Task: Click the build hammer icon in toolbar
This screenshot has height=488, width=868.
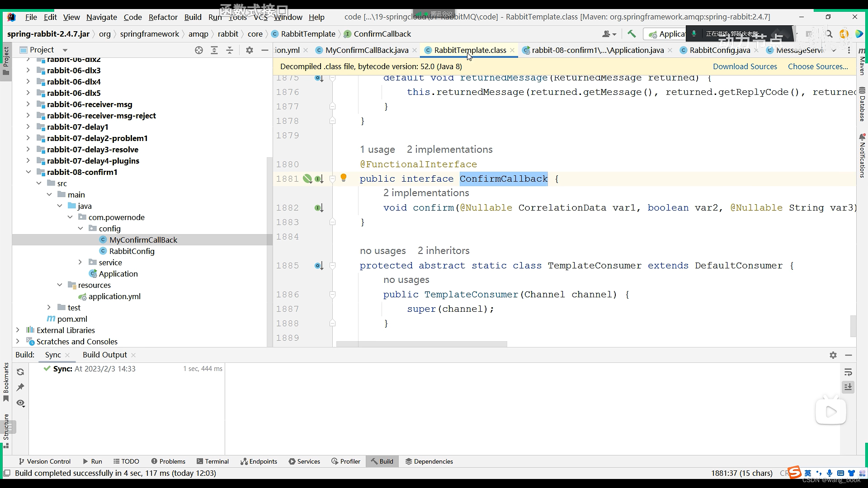Action: coord(632,34)
